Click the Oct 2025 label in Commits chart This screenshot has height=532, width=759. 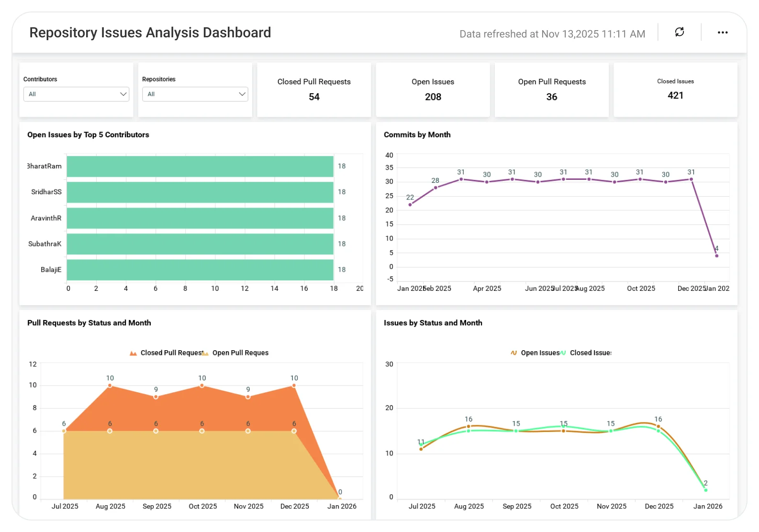641,288
